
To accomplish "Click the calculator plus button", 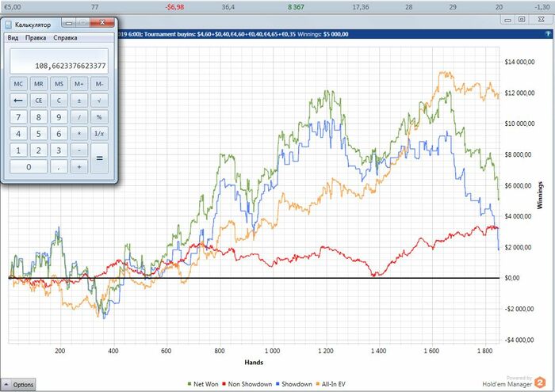I will click(79, 167).
